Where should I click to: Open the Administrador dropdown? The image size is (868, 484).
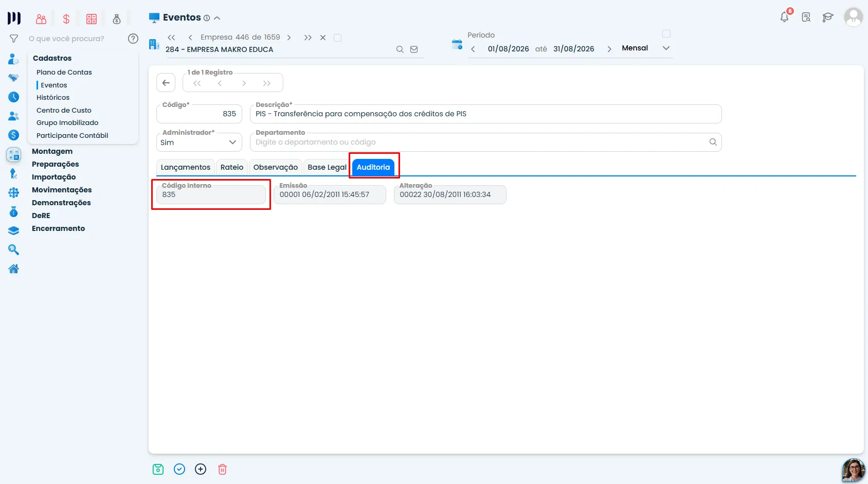pos(199,142)
